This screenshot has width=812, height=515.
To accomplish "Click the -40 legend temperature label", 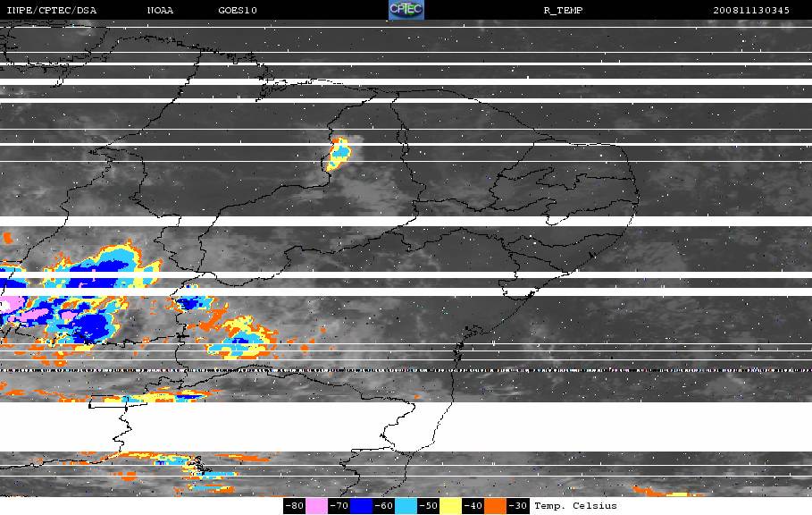I will click(x=473, y=506).
